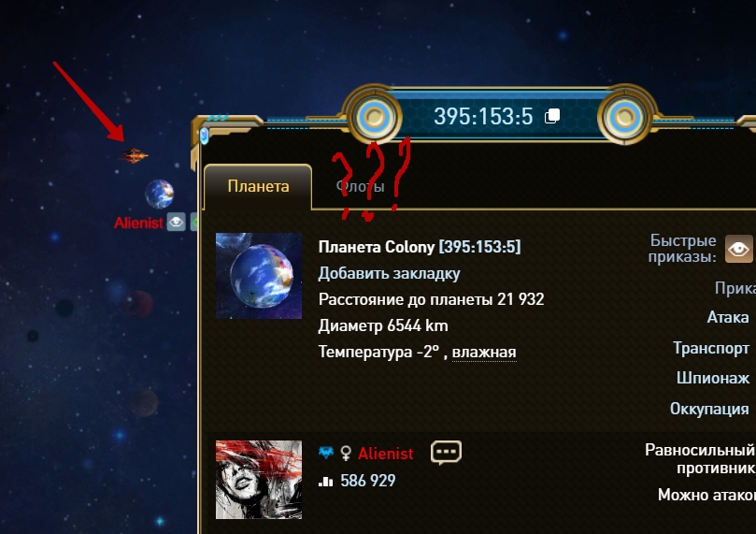Click the влажная planet type link
Viewport: 756px width, 534px height.
(484, 353)
